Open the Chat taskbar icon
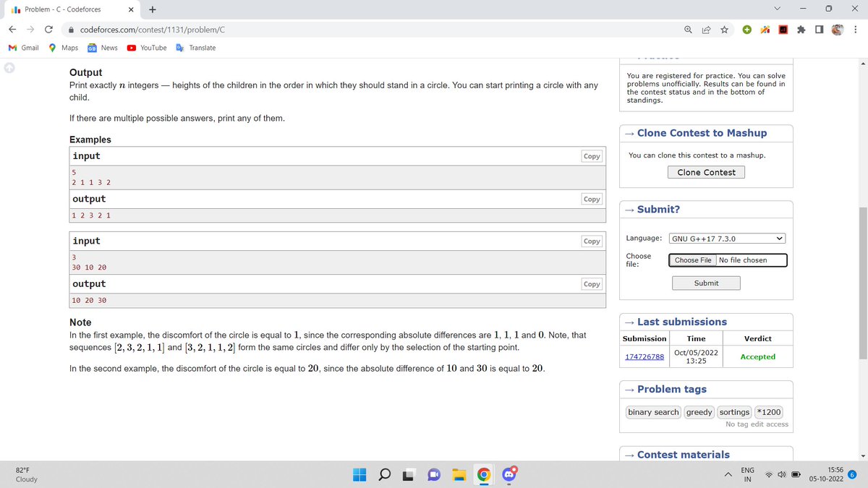The width and height of the screenshot is (868, 488). click(434, 475)
